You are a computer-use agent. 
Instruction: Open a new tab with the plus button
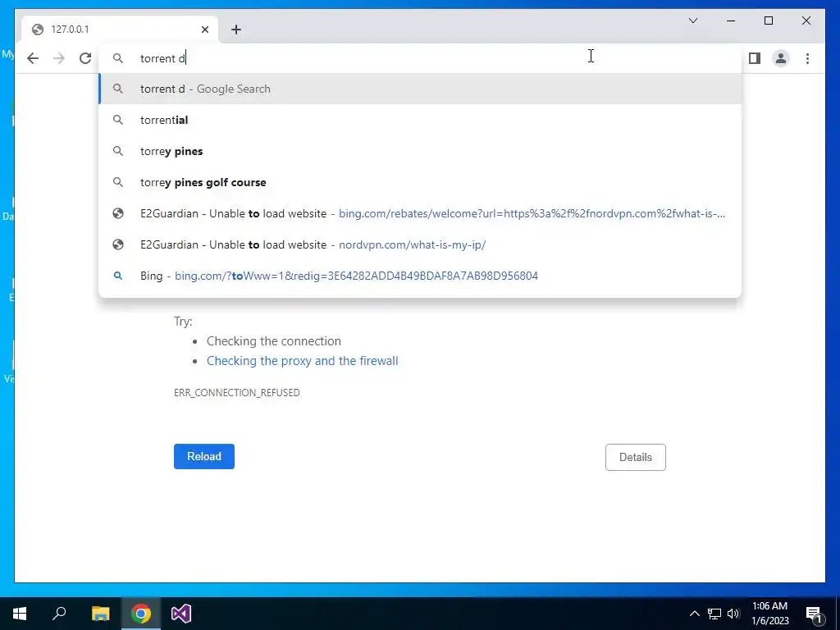point(236,30)
